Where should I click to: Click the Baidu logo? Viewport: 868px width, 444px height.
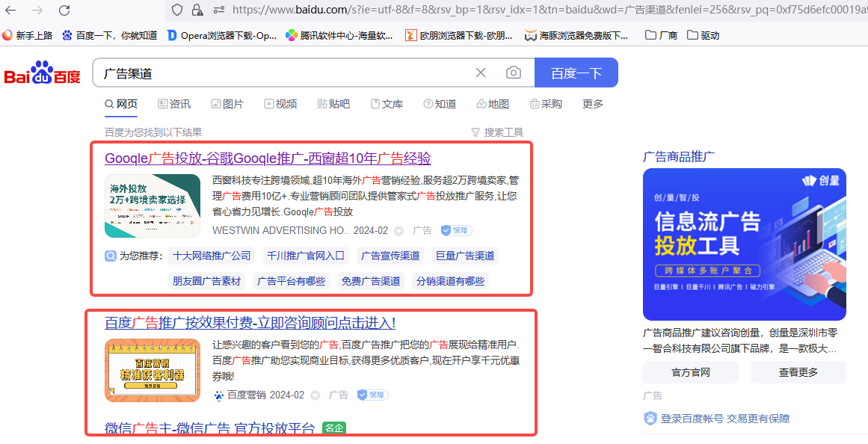pos(41,72)
